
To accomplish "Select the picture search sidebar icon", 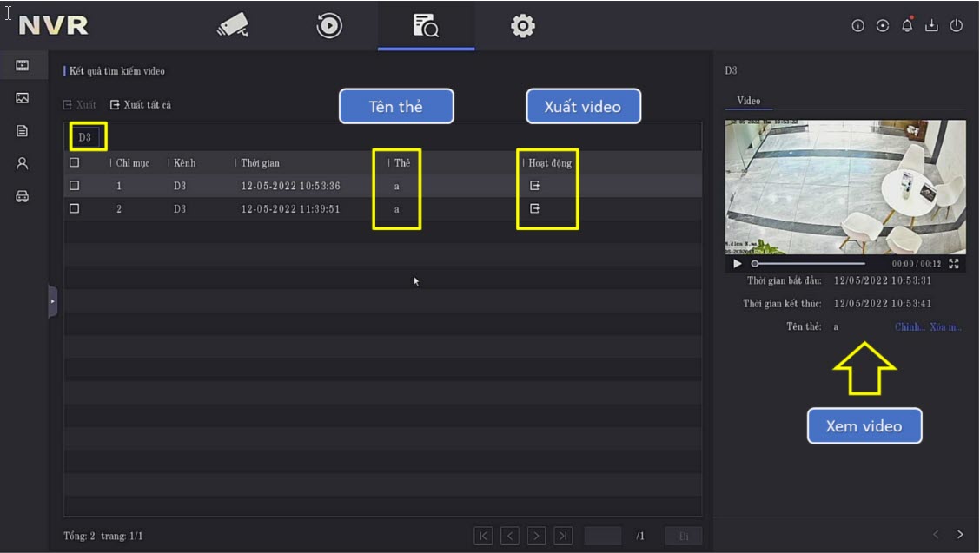I will click(23, 98).
